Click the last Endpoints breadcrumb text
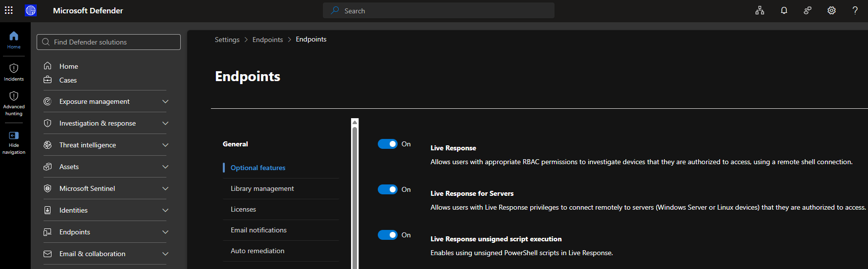The width and height of the screenshot is (868, 269). pos(311,39)
